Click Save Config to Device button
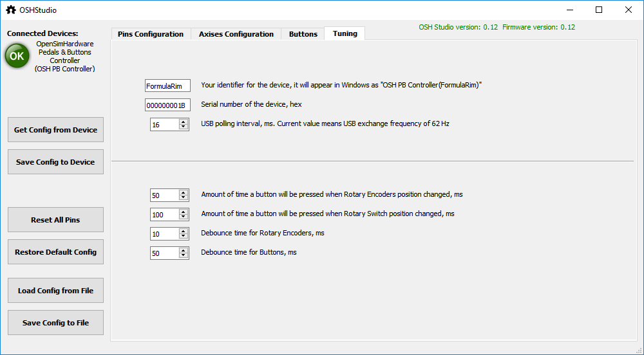The width and height of the screenshot is (644, 355). coord(55,162)
